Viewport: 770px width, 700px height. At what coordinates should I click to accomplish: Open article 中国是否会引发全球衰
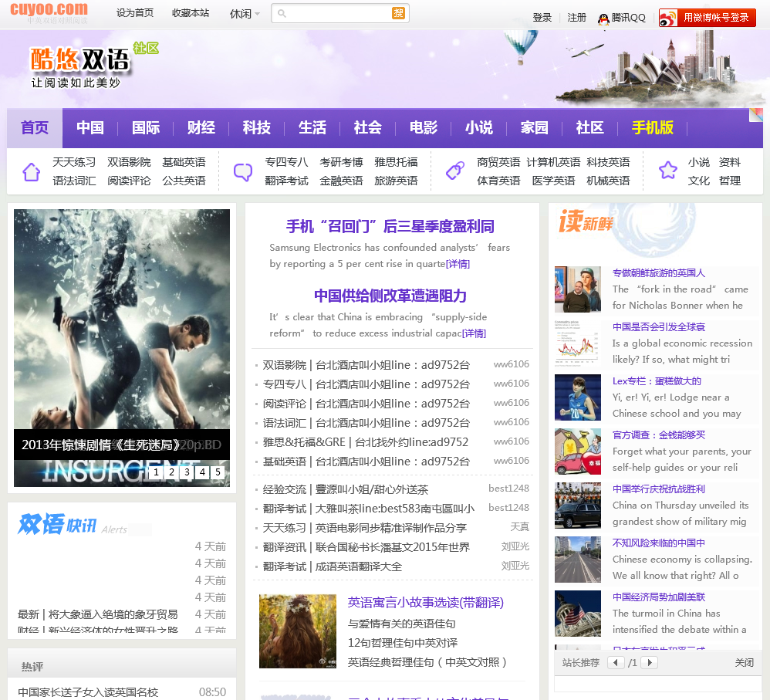pyautogui.click(x=659, y=327)
